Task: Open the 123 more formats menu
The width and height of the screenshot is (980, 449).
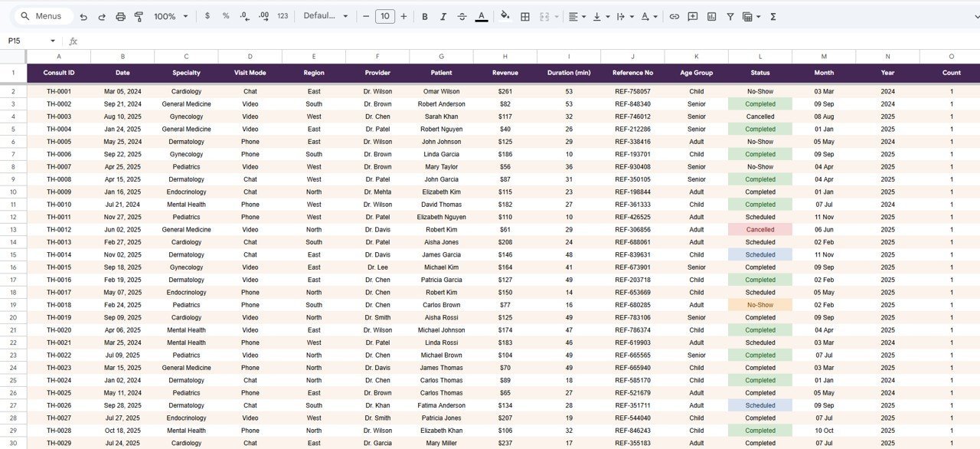Action: (283, 16)
